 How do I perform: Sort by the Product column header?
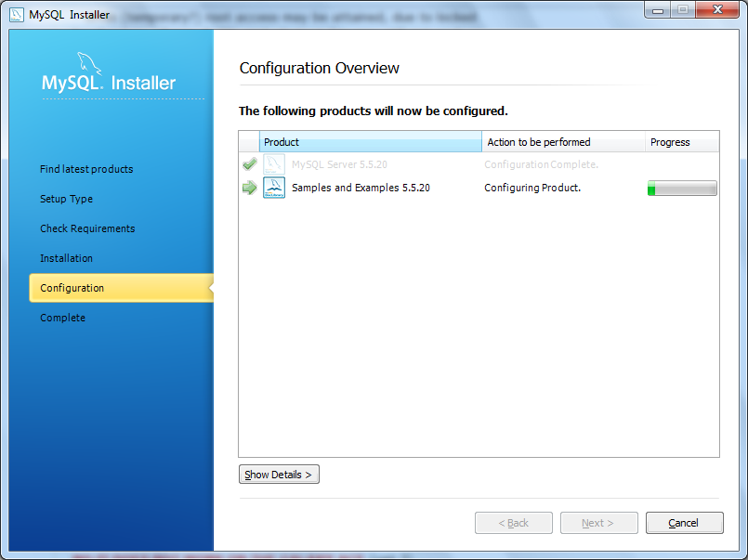(370, 142)
